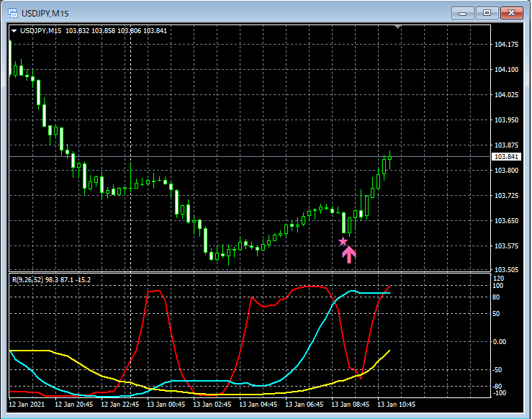Minimize the USDJPY,M15 chart window

point(462,12)
